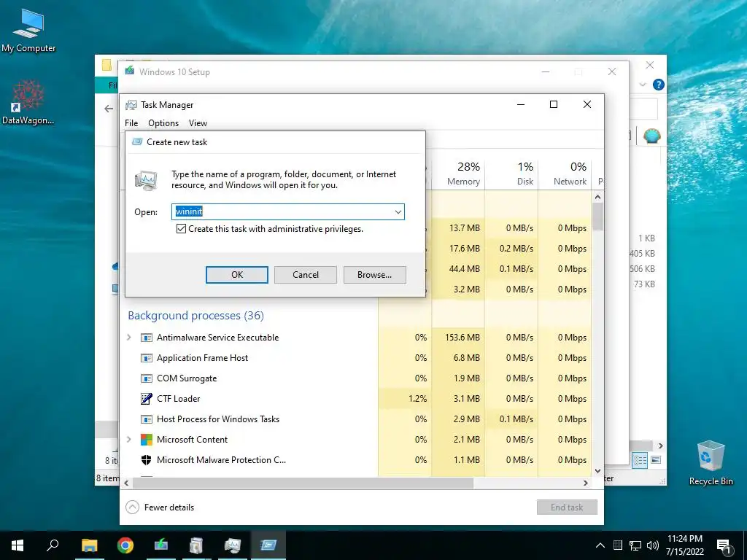This screenshot has width=747, height=560.
Task: Click scroll down arrow in process list
Action: click(598, 471)
